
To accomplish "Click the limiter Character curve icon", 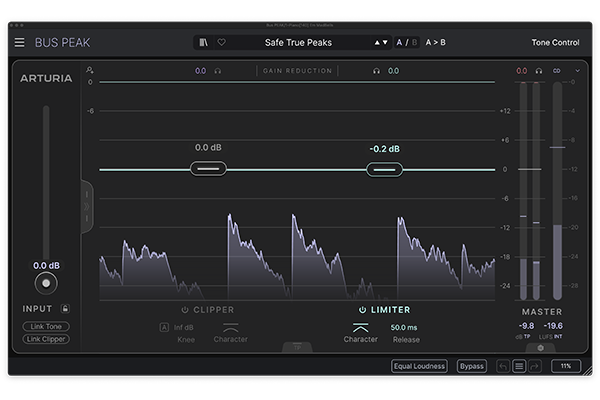I will 360,328.
